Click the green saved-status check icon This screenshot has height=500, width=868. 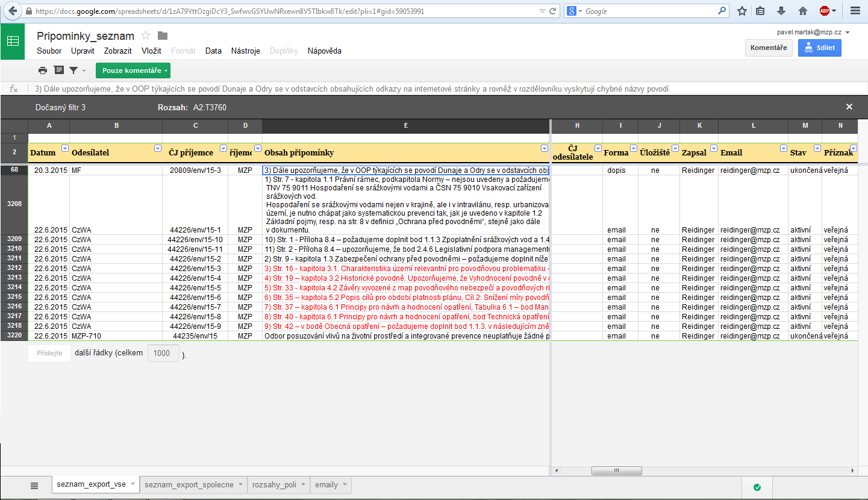click(x=757, y=487)
